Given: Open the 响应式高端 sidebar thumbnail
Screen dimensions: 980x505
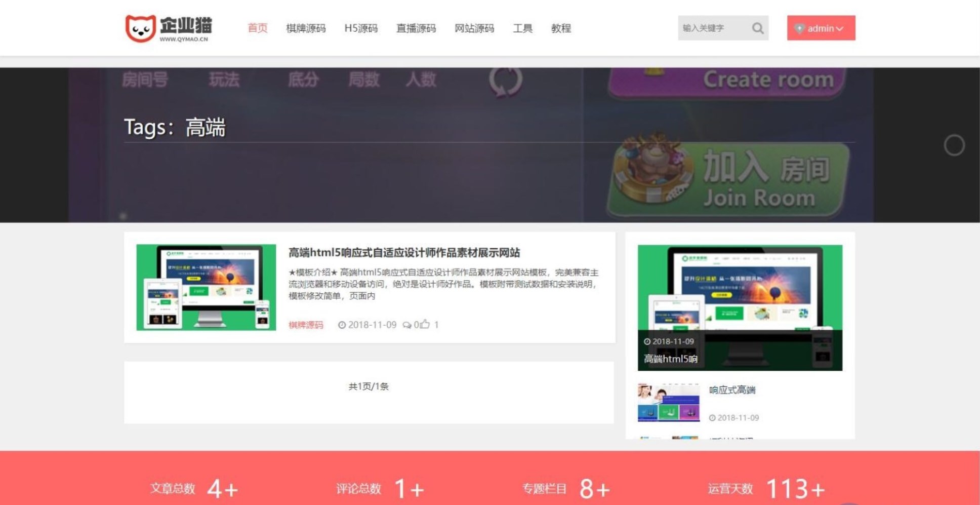Looking at the screenshot, I should point(668,403).
